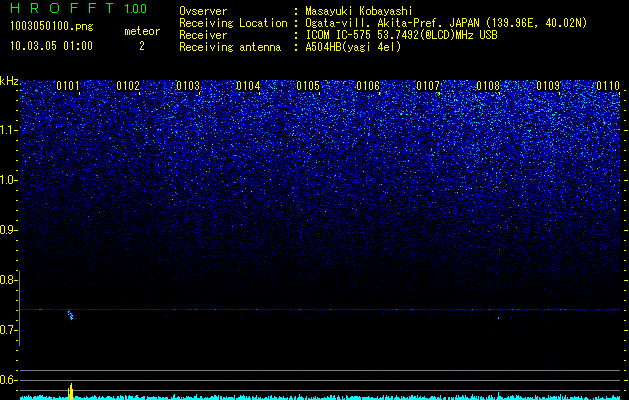
Task: Click the 0.8 kHz axis label
Action: pyautogui.click(x=8, y=280)
